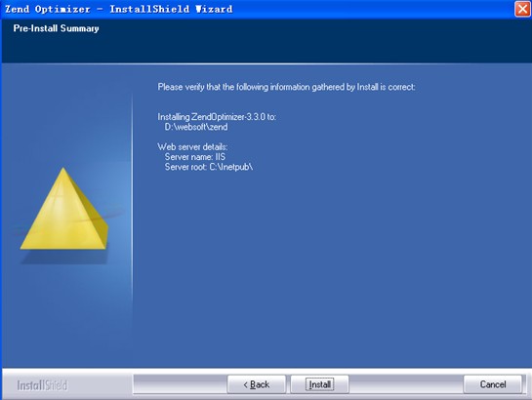Viewport: 532px width, 400px height.
Task: Click the horizontal separator under the header
Action: 266,63
